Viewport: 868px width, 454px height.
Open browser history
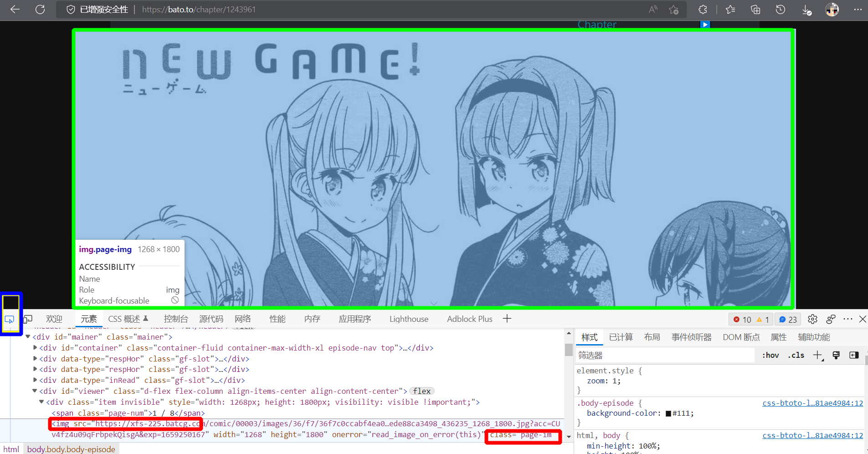tap(781, 10)
